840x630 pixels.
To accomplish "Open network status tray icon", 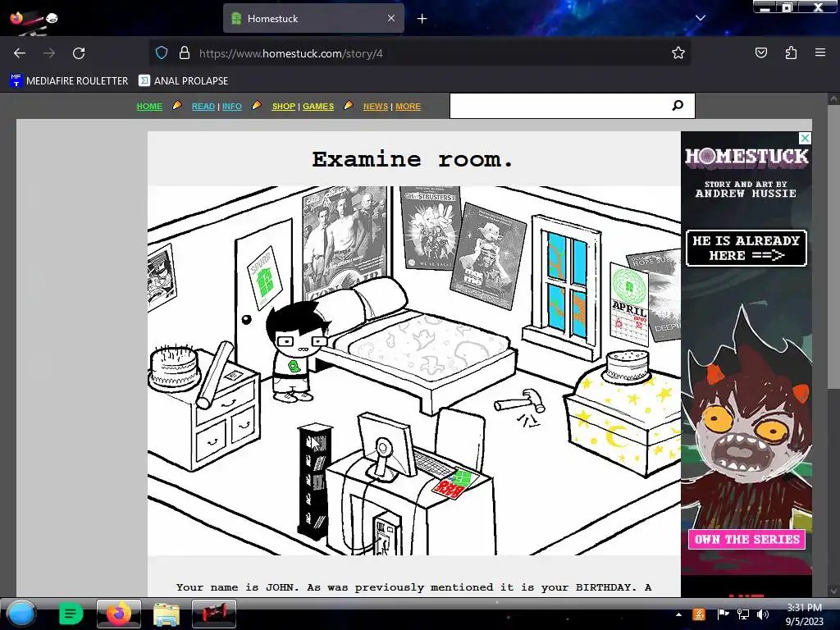I will [x=743, y=614].
